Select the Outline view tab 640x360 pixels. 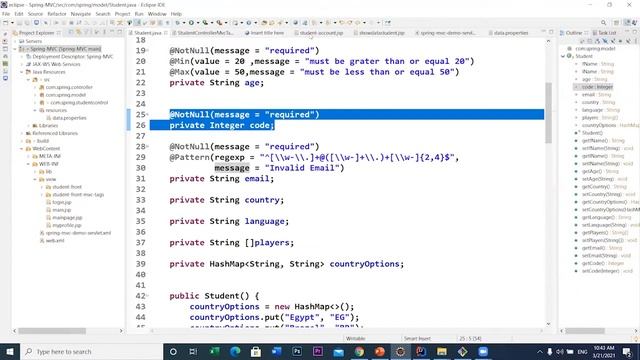tap(573, 33)
